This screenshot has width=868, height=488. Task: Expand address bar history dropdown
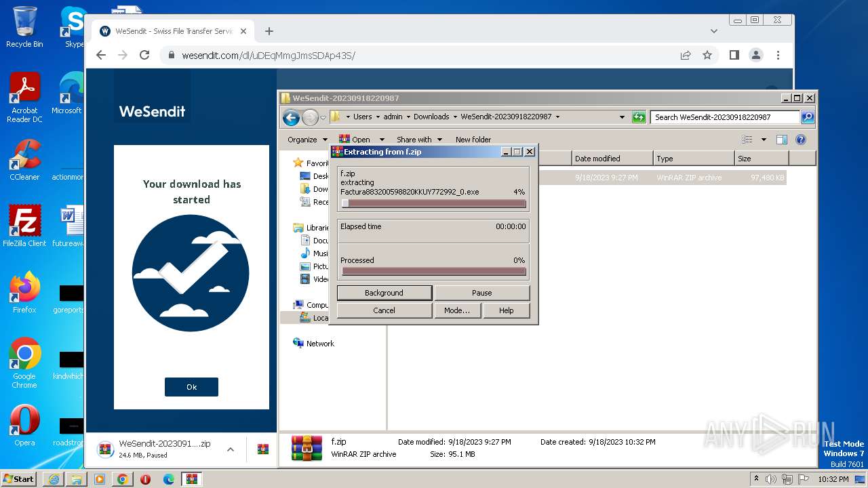click(x=623, y=117)
